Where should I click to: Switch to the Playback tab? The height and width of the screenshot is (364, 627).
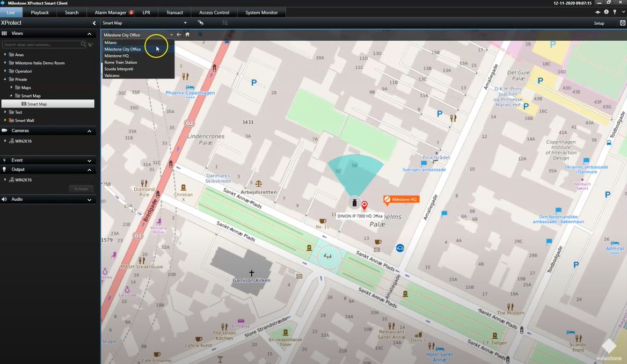pos(40,12)
